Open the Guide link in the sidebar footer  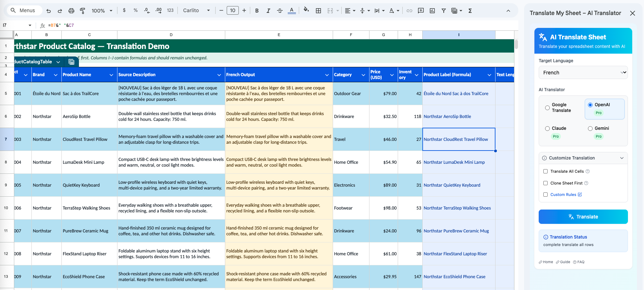(x=563, y=262)
